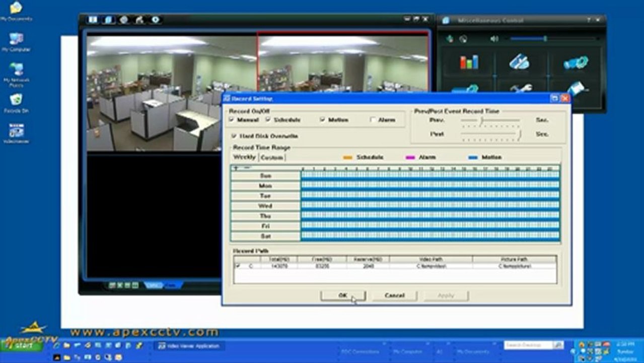Click the Tue schedule timeline row
644x363 pixels.
point(430,196)
